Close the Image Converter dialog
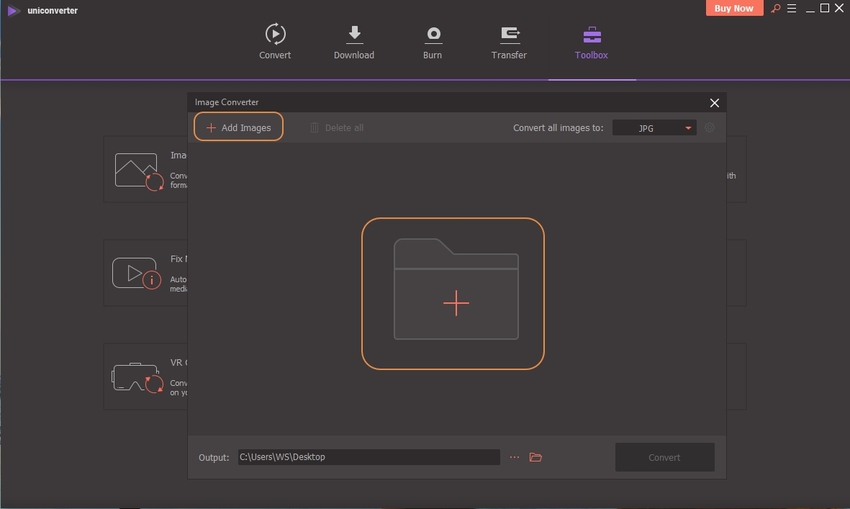 coord(714,103)
